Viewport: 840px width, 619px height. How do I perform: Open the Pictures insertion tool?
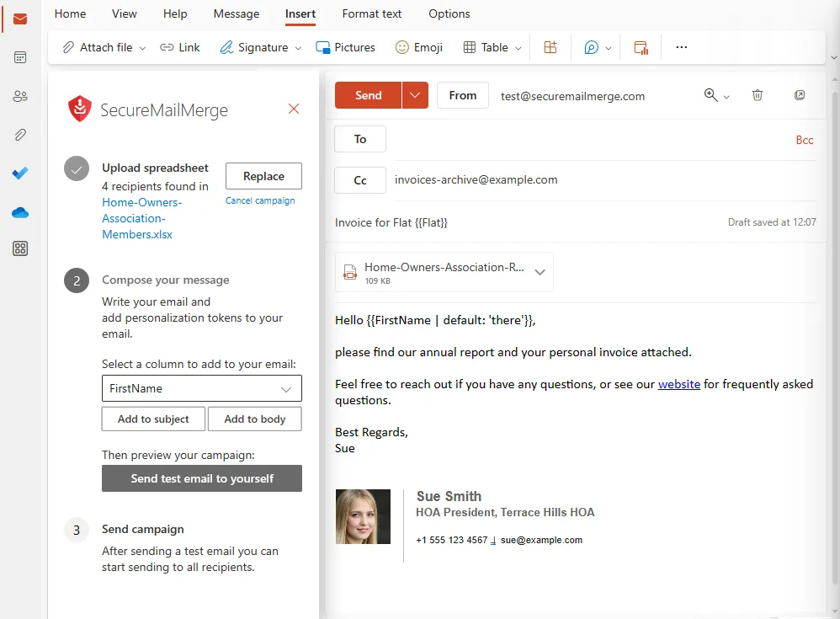pos(345,47)
